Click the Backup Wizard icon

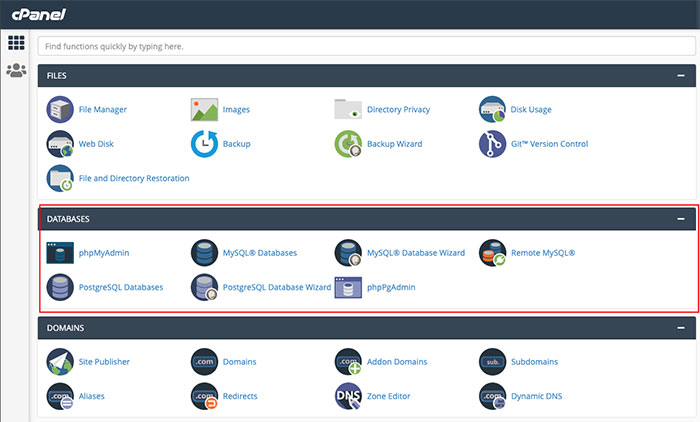[348, 144]
